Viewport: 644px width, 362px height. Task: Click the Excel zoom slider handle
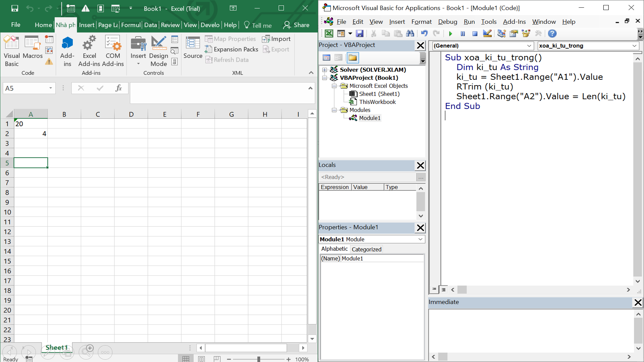click(x=259, y=359)
